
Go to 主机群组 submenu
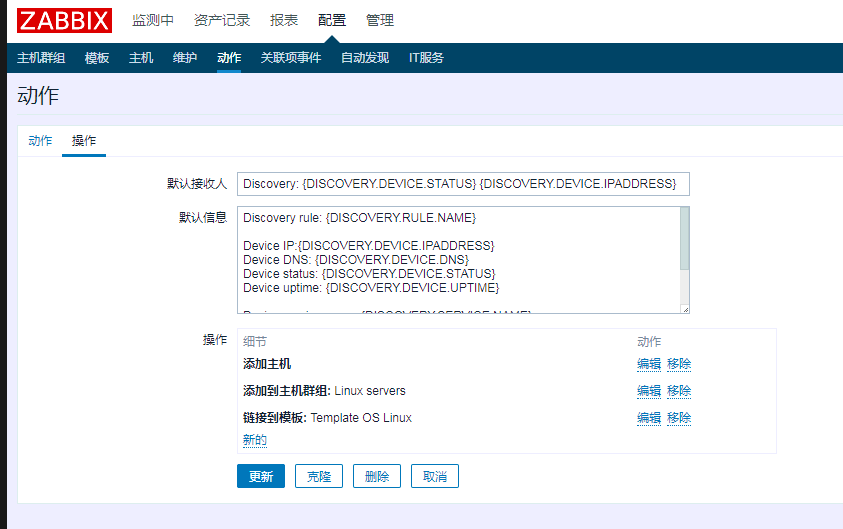point(41,58)
